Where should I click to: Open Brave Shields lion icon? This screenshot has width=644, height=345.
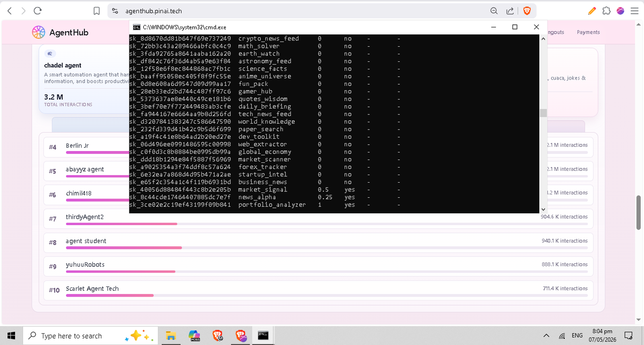click(x=526, y=11)
